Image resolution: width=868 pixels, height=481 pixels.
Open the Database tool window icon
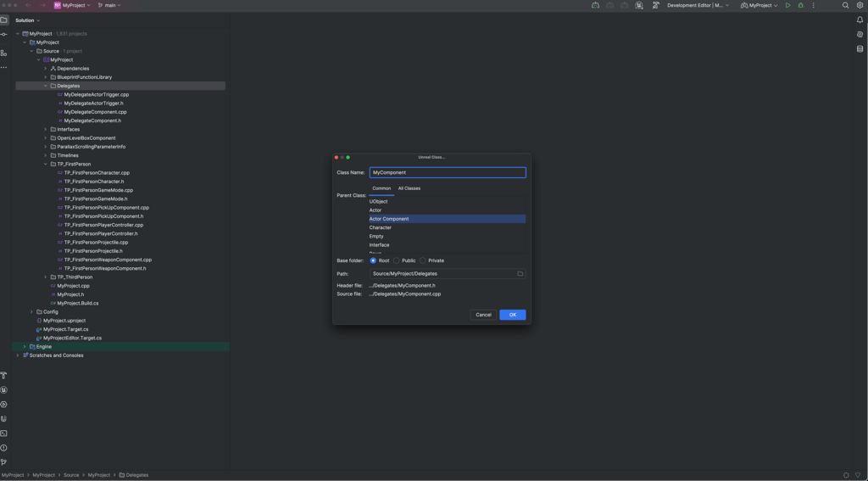(860, 48)
